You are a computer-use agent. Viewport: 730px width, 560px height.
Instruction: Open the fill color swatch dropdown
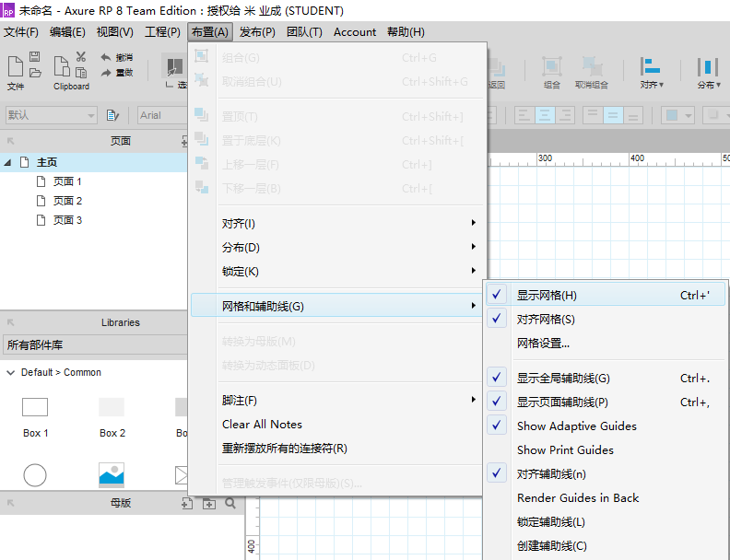678,115
